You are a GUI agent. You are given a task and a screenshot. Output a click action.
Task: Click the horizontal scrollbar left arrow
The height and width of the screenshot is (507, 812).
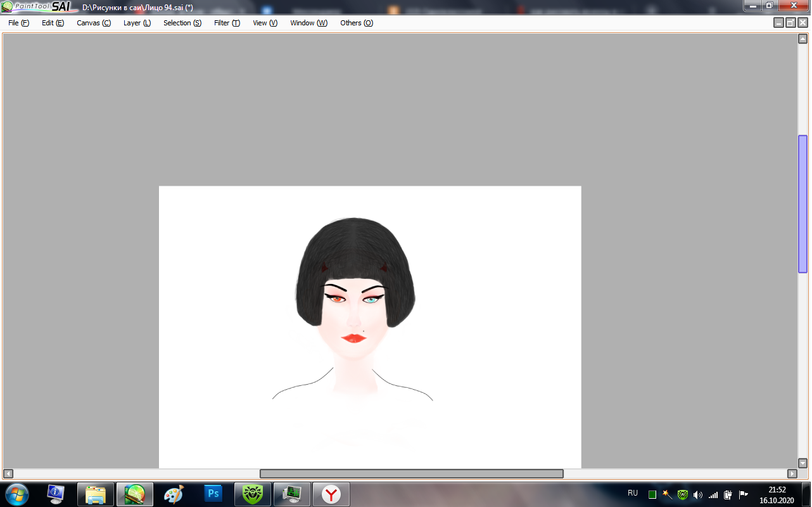[8, 473]
